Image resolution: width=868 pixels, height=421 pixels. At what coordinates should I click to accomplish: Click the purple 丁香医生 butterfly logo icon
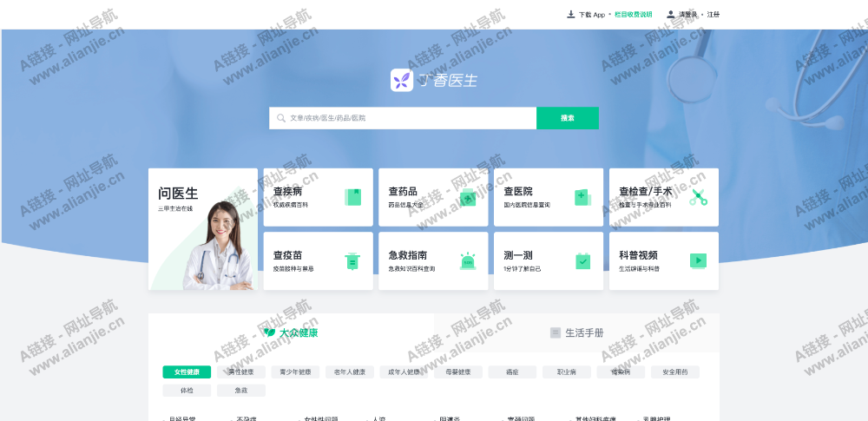click(x=402, y=81)
